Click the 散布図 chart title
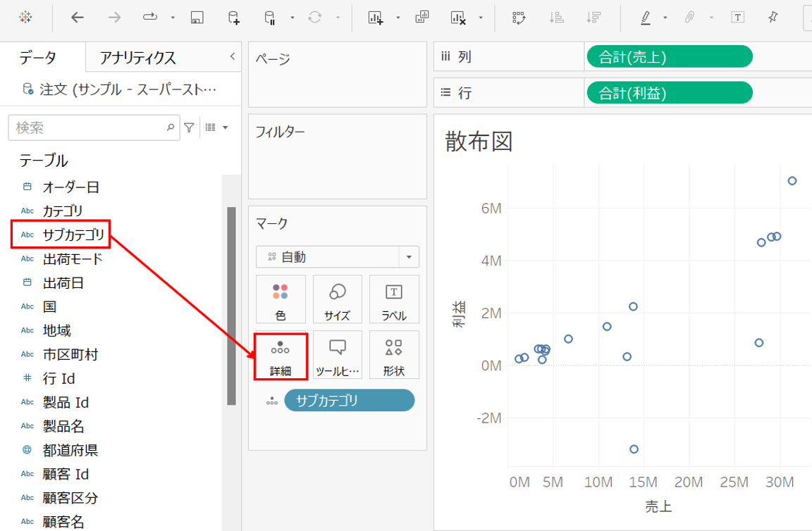Image resolution: width=812 pixels, height=531 pixels. click(x=479, y=141)
